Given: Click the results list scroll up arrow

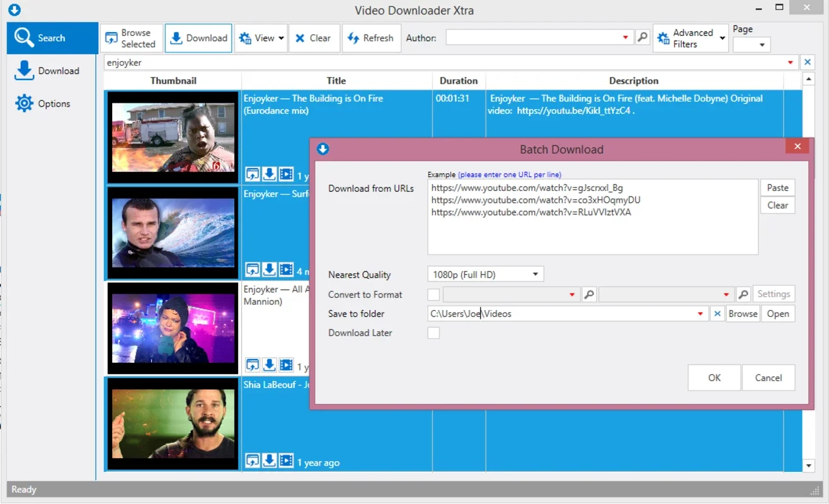Looking at the screenshot, I should tap(809, 79).
